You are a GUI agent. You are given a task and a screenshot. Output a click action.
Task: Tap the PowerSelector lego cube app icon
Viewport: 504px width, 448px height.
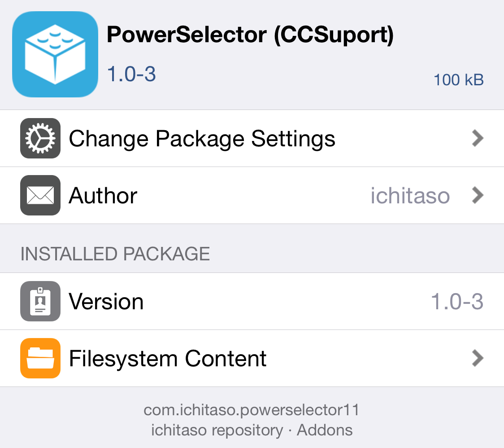pyautogui.click(x=55, y=54)
